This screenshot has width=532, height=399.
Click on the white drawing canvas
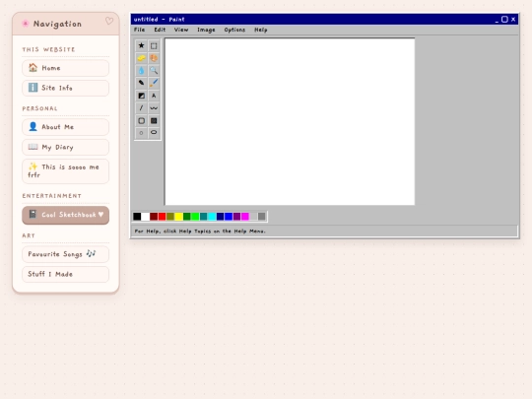[290, 122]
